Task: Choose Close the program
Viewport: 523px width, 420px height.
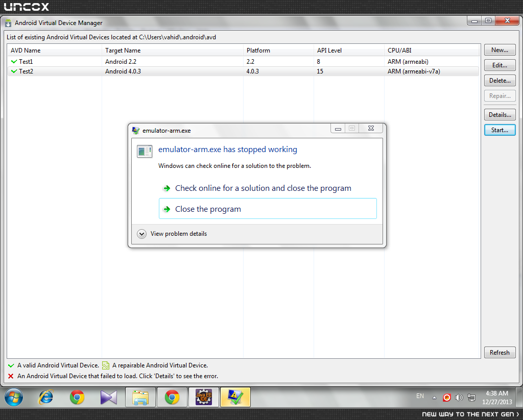Action: coord(268,209)
